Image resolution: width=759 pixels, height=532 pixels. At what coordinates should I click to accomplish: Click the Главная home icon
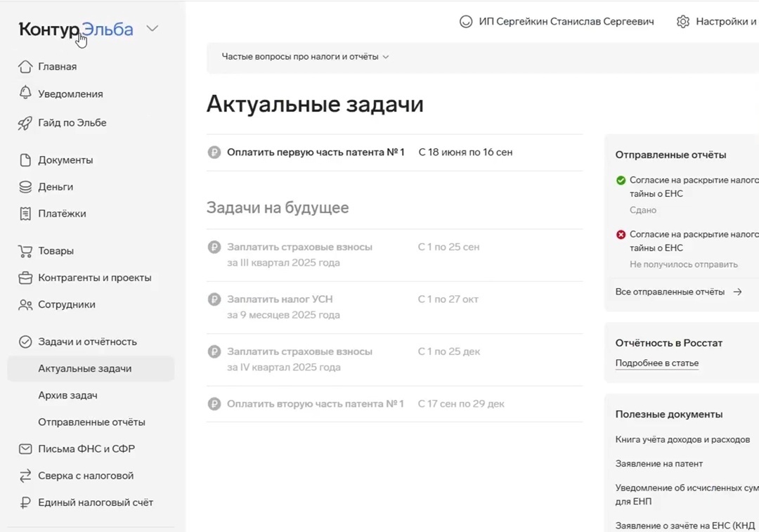[x=25, y=66]
